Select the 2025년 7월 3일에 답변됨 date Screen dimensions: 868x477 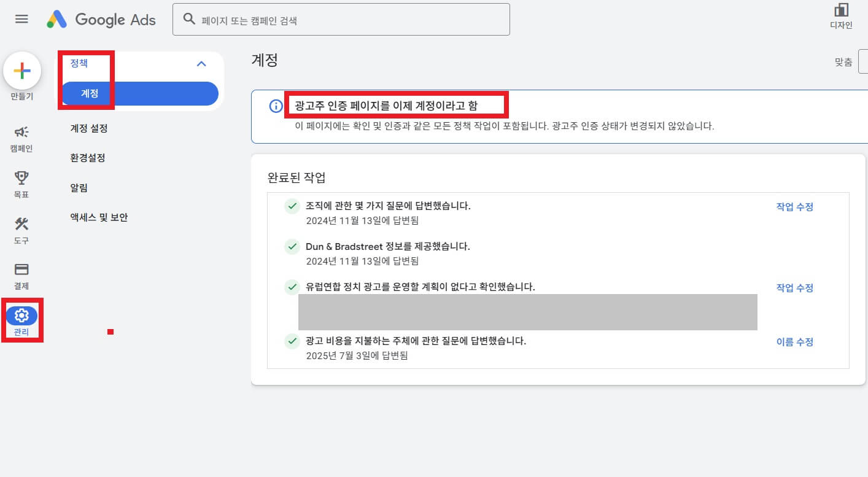(x=357, y=355)
